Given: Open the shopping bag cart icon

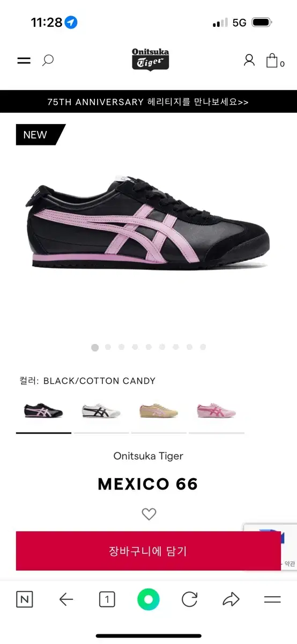Looking at the screenshot, I should click(x=274, y=61).
